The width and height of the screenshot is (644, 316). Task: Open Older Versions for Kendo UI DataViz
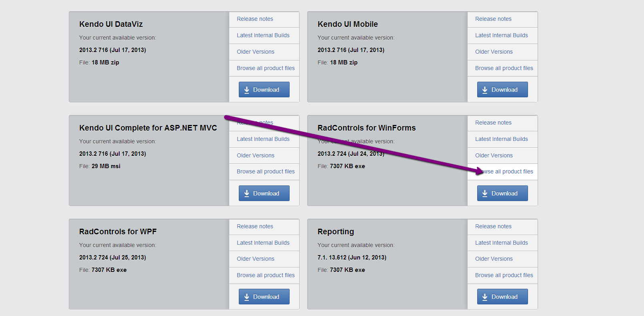pos(255,52)
